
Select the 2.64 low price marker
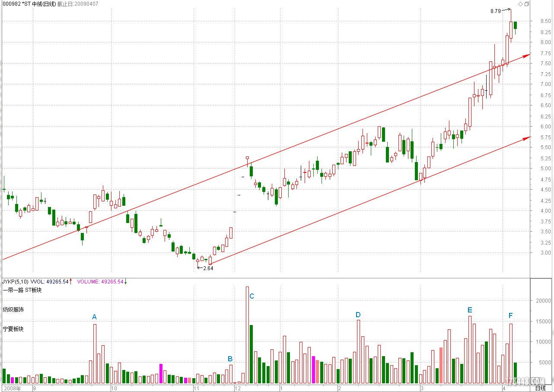(208, 268)
